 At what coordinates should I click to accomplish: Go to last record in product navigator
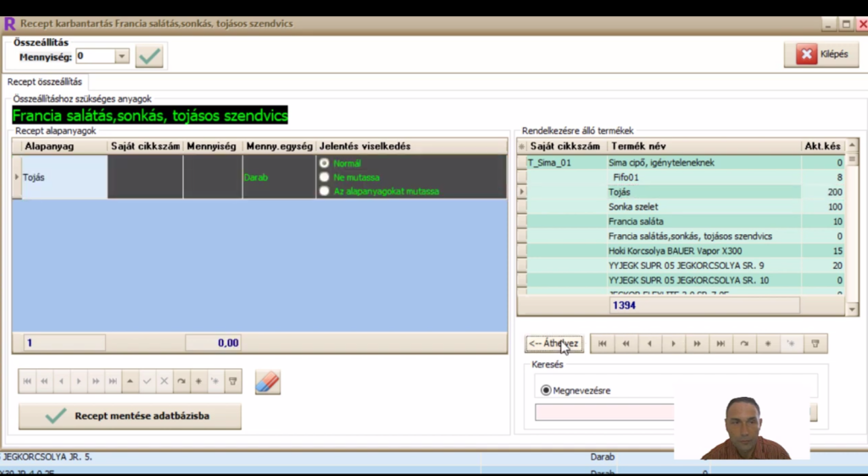(x=721, y=344)
